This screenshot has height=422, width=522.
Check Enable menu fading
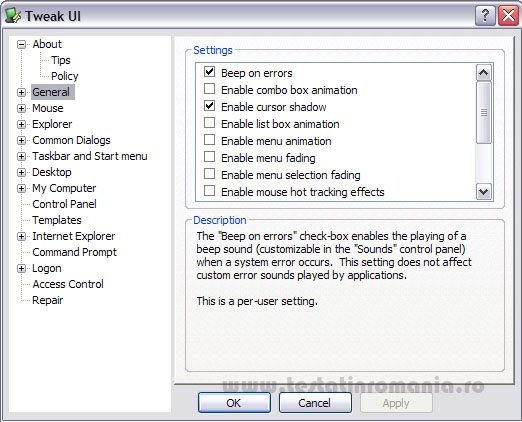209,156
